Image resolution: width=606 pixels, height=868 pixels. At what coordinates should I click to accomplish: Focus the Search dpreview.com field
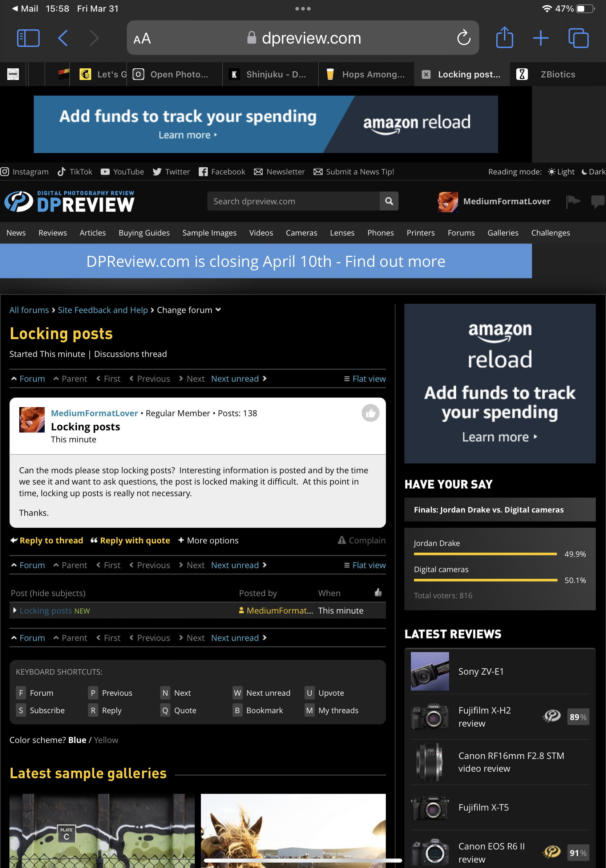(x=293, y=201)
